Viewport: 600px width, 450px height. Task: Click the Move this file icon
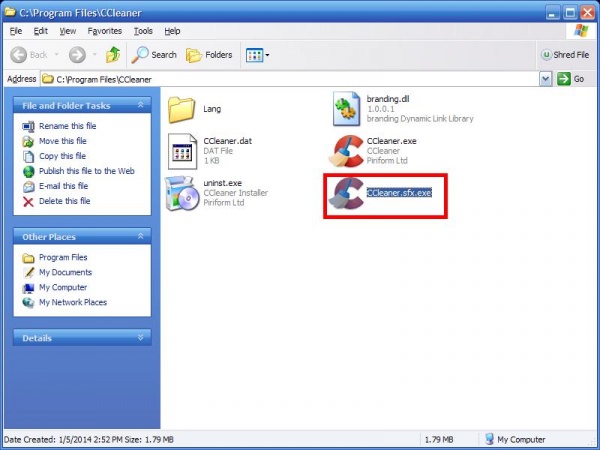(x=28, y=142)
